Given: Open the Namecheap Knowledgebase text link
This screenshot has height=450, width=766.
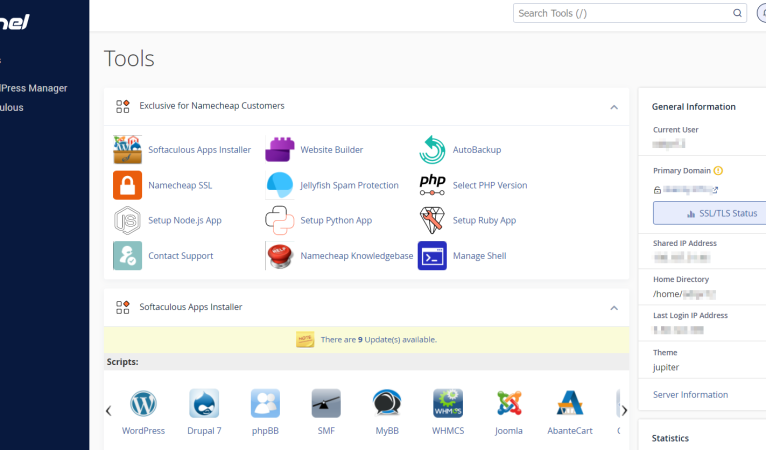Looking at the screenshot, I should [x=357, y=256].
